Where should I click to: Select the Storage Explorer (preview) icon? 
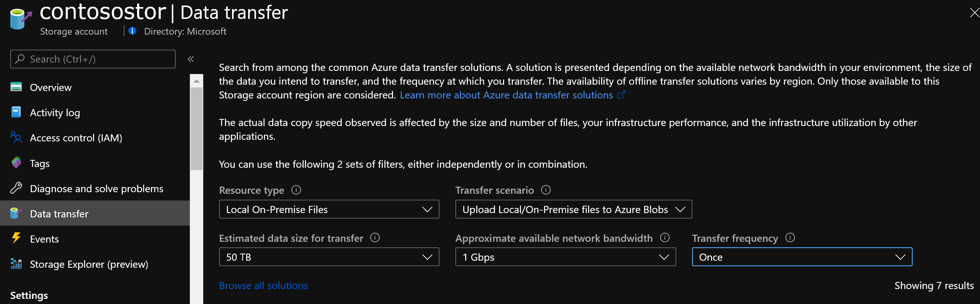click(x=15, y=264)
